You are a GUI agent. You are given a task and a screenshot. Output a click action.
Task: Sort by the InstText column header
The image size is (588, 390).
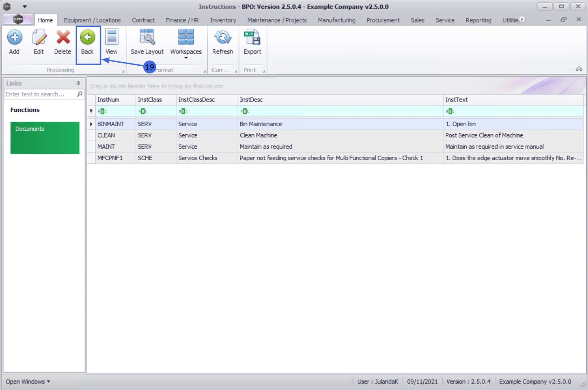pos(513,100)
